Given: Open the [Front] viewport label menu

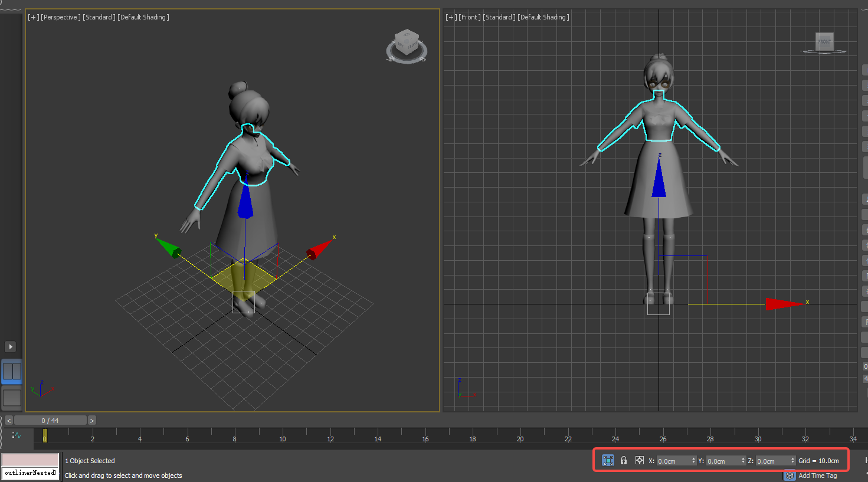Looking at the screenshot, I should (x=469, y=17).
